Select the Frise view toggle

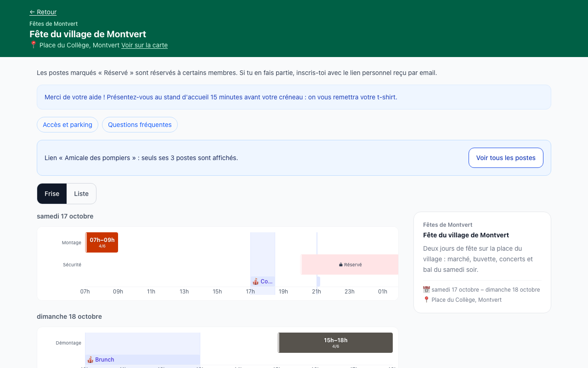pyautogui.click(x=52, y=194)
